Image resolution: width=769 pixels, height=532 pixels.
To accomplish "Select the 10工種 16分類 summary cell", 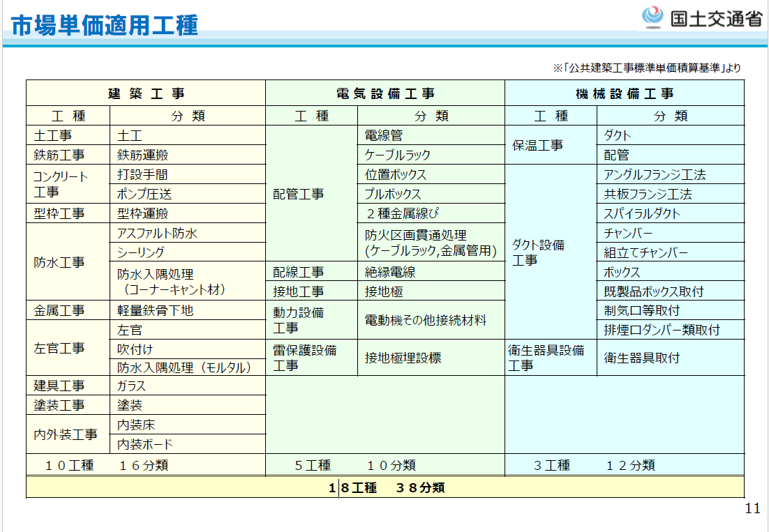I will point(146,465).
